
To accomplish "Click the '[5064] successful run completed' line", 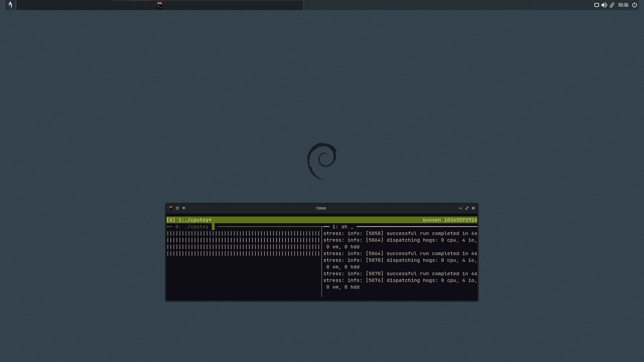I will (x=400, y=254).
